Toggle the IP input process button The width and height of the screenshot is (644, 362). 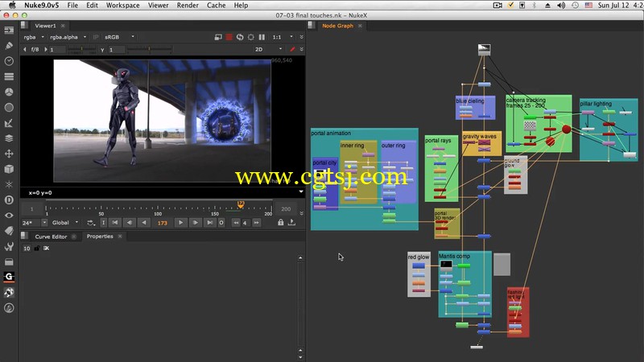[96, 37]
